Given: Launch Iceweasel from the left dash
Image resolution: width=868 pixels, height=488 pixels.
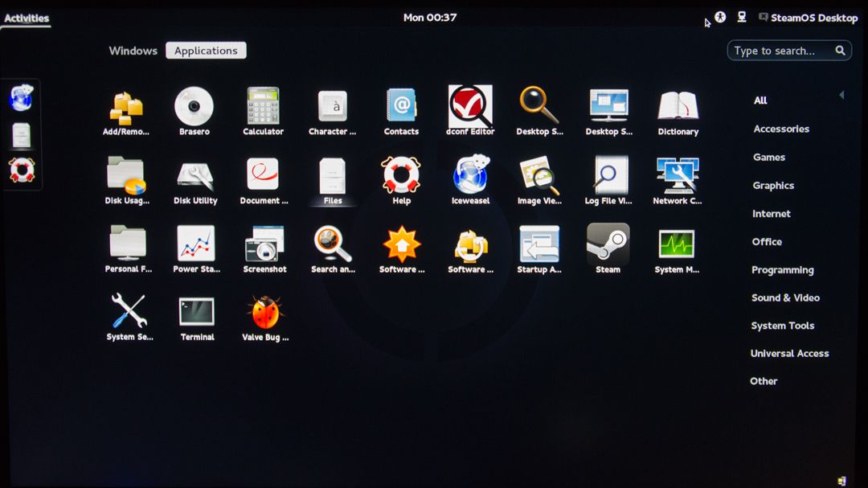Looking at the screenshot, I should (22, 98).
